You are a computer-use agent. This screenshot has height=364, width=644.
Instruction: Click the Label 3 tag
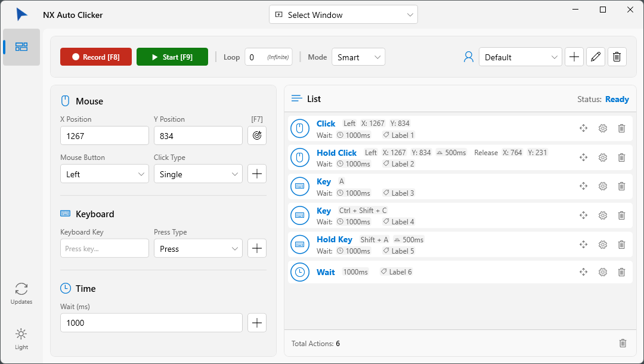(399, 193)
